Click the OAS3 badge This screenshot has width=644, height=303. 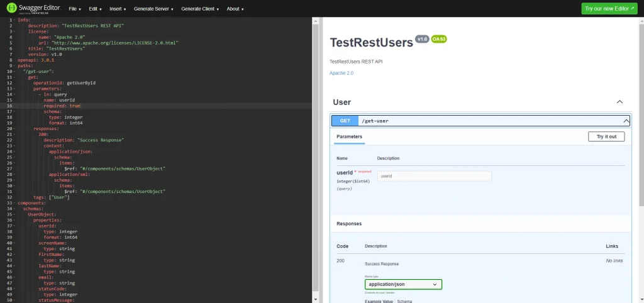(x=438, y=39)
